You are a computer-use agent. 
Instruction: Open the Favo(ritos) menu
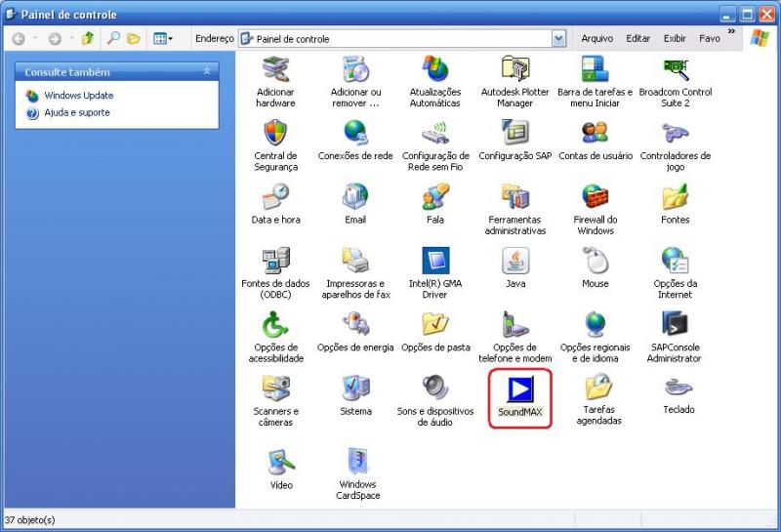710,38
